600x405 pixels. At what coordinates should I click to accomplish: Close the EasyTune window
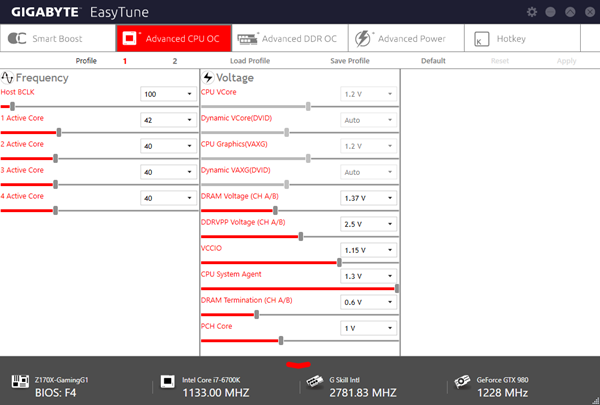[x=590, y=12]
